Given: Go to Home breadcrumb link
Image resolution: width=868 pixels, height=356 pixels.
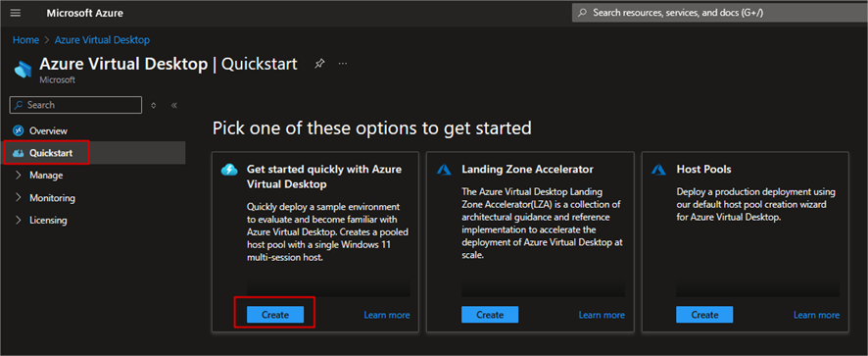Looking at the screenshot, I should pyautogui.click(x=26, y=40).
